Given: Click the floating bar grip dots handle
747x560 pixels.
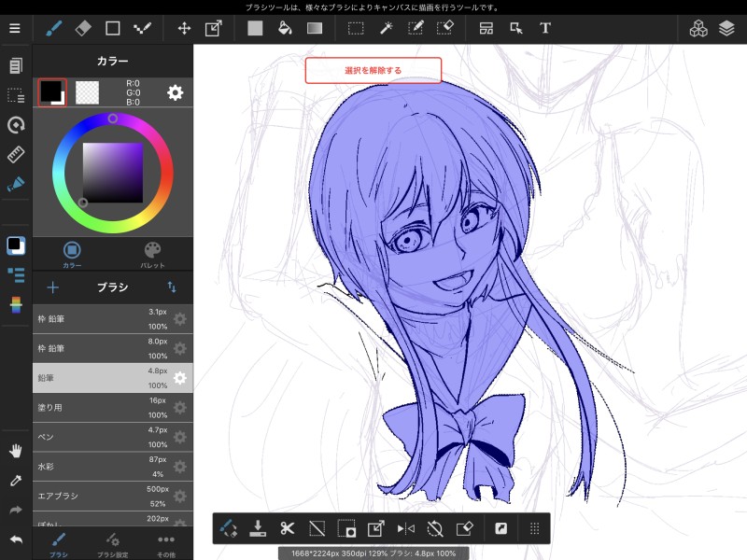Looking at the screenshot, I should [x=534, y=528].
